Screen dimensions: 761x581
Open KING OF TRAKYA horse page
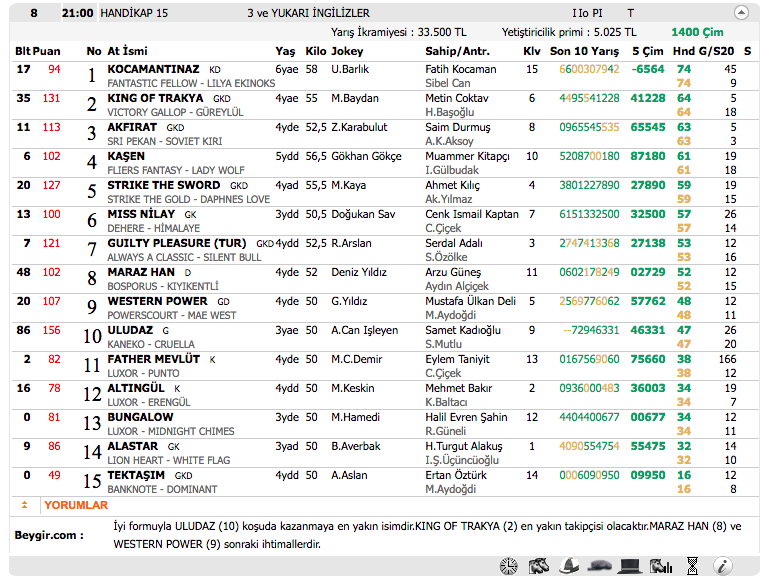(155, 98)
